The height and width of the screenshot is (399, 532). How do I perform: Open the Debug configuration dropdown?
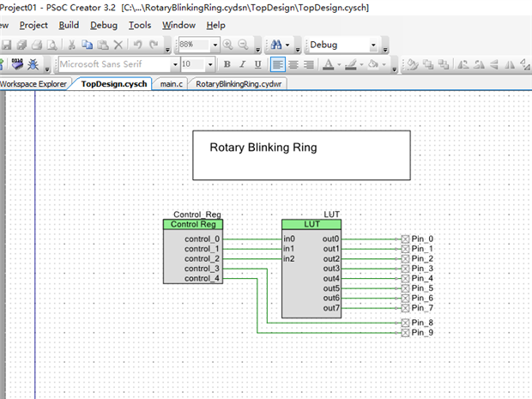click(373, 45)
